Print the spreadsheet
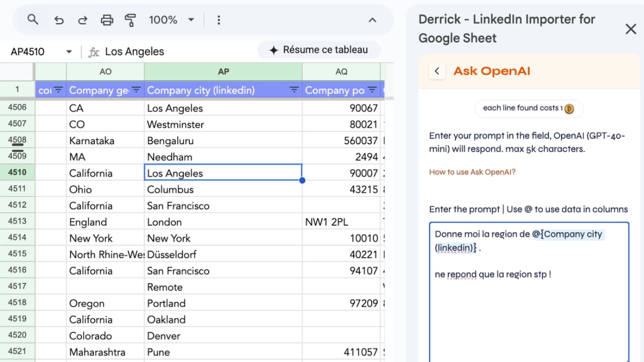The width and height of the screenshot is (644, 362). (x=107, y=20)
